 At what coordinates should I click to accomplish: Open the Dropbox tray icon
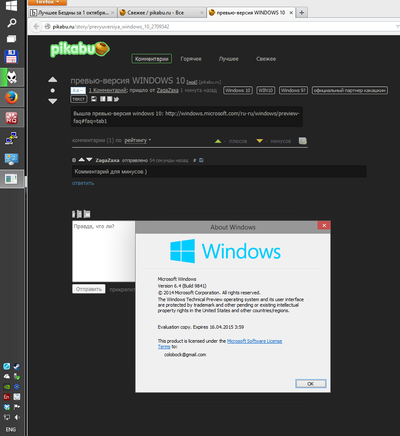click(7, 407)
